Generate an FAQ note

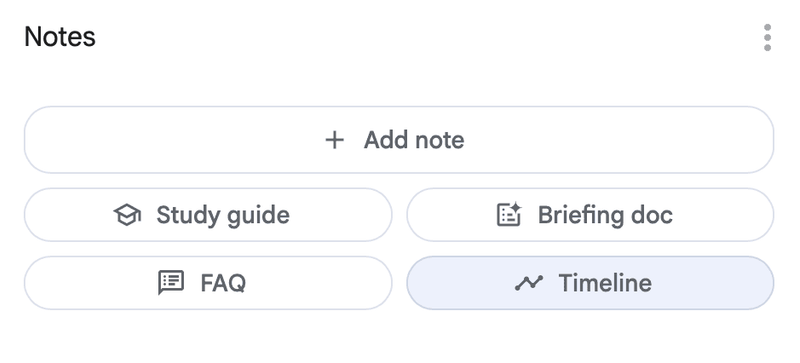click(x=208, y=283)
